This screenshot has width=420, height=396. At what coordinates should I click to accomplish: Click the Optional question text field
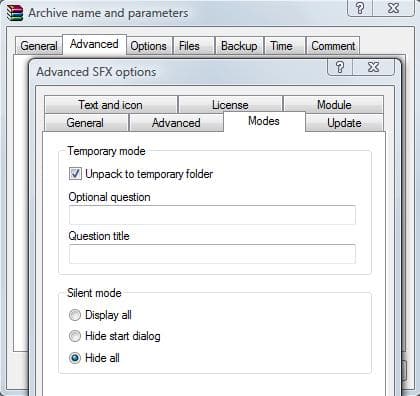(x=212, y=215)
